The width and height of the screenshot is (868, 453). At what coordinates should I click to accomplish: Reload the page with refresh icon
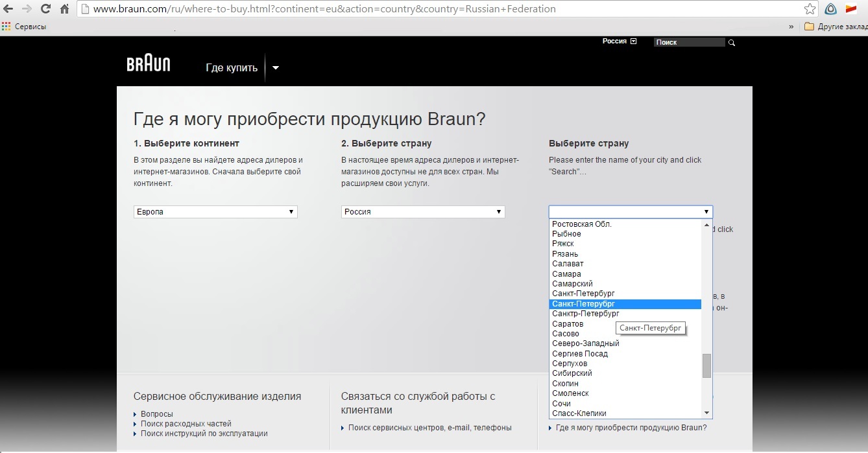(45, 9)
